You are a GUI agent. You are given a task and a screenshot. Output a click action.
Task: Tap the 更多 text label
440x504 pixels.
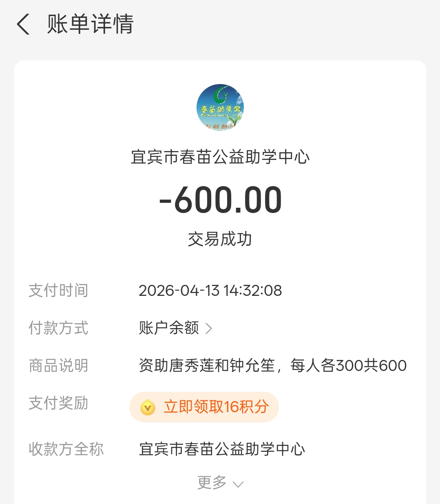pyautogui.click(x=212, y=482)
